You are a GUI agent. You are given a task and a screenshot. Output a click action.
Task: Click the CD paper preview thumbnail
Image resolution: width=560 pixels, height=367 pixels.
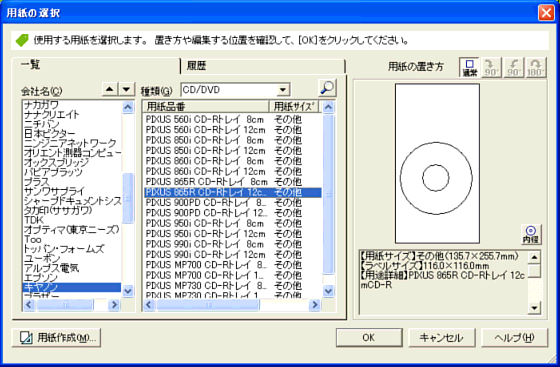tap(437, 164)
